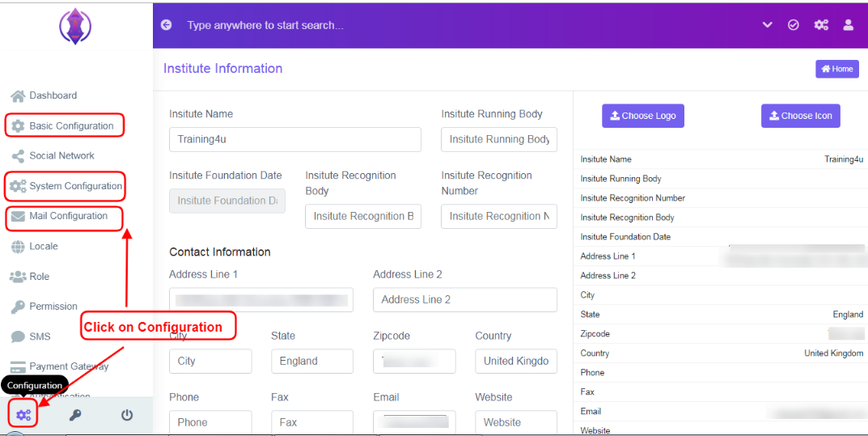The width and height of the screenshot is (868, 436).
Task: Click the search bar placeholder text
Action: point(265,25)
